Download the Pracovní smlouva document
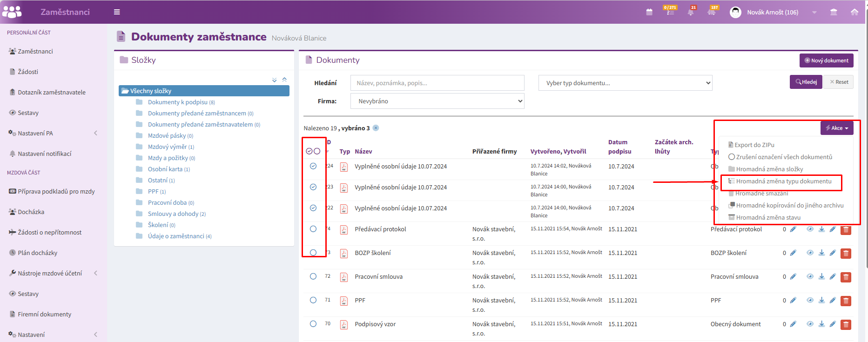Viewport: 868px width, 342px height. (x=821, y=276)
